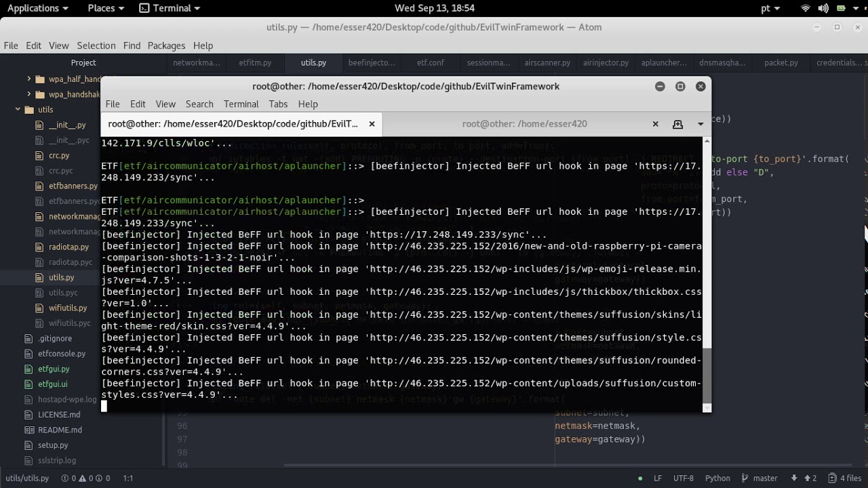Open the '4 files' git changes icon

pyautogui.click(x=832, y=478)
